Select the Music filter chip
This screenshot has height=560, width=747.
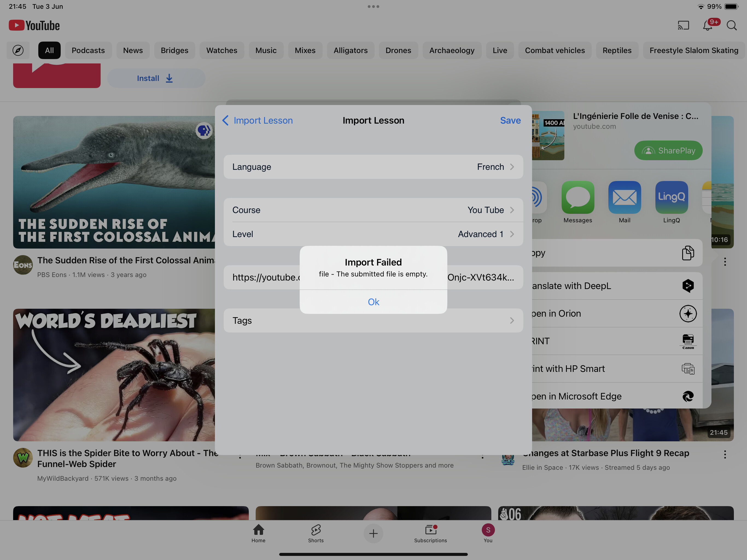point(266,50)
